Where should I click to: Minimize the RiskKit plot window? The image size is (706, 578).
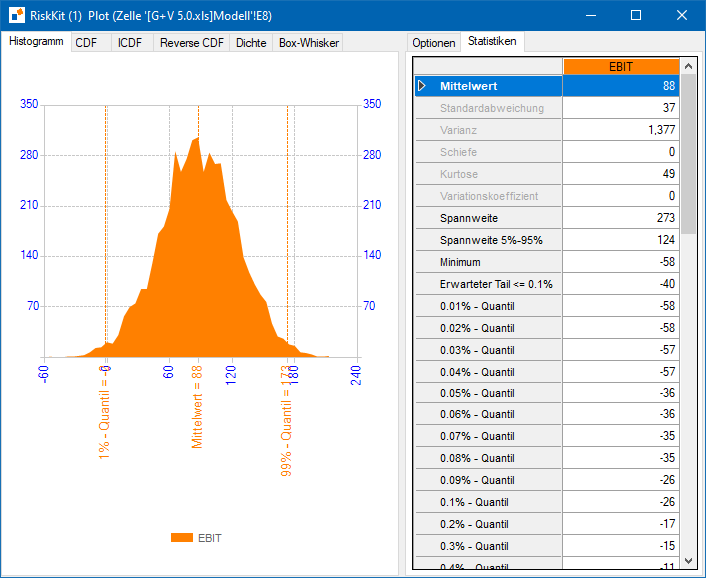591,15
